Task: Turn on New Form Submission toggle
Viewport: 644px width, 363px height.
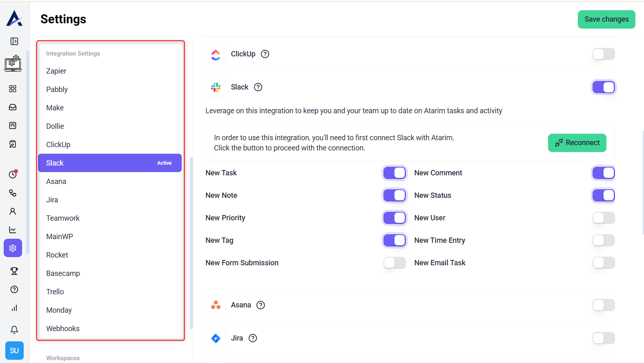Action: 394,263
